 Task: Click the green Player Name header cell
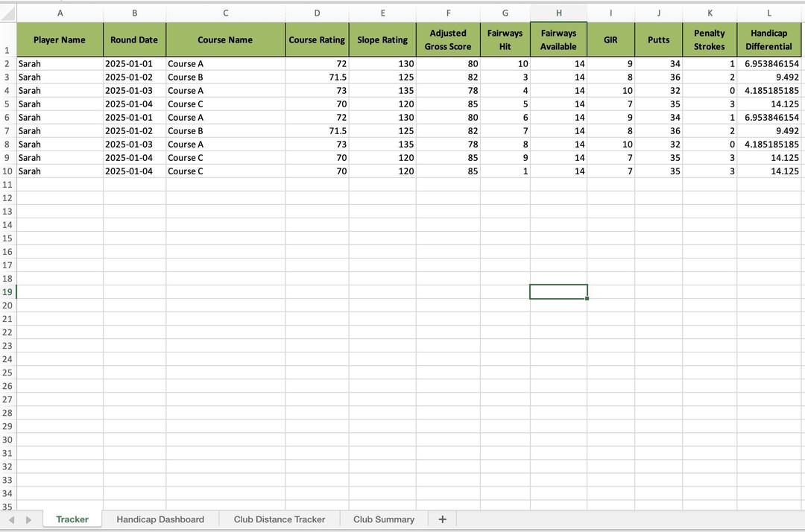click(x=60, y=39)
